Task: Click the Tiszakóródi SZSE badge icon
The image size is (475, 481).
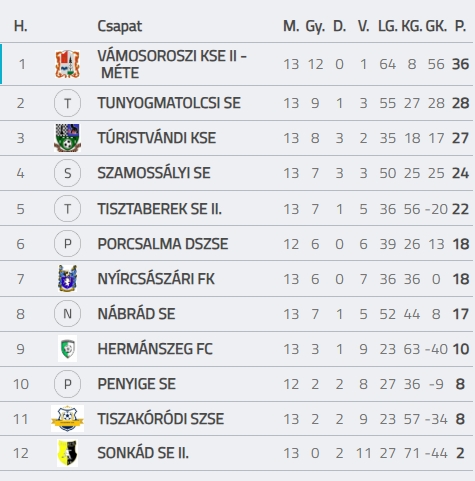Action: pos(67,419)
